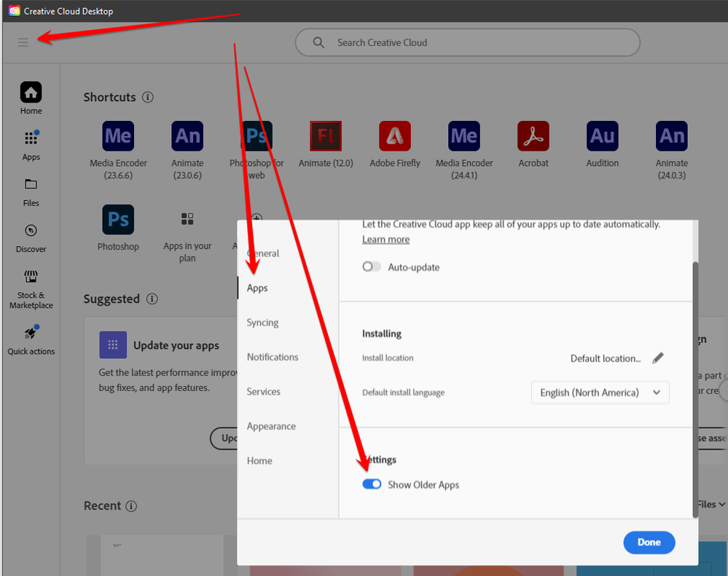
Task: Enable the Auto-update toggle
Action: click(372, 267)
